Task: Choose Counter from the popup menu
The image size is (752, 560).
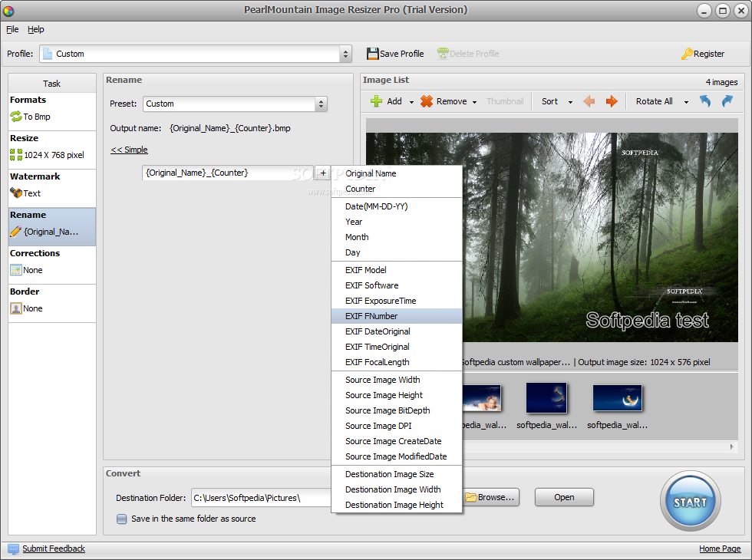Action: click(397, 189)
